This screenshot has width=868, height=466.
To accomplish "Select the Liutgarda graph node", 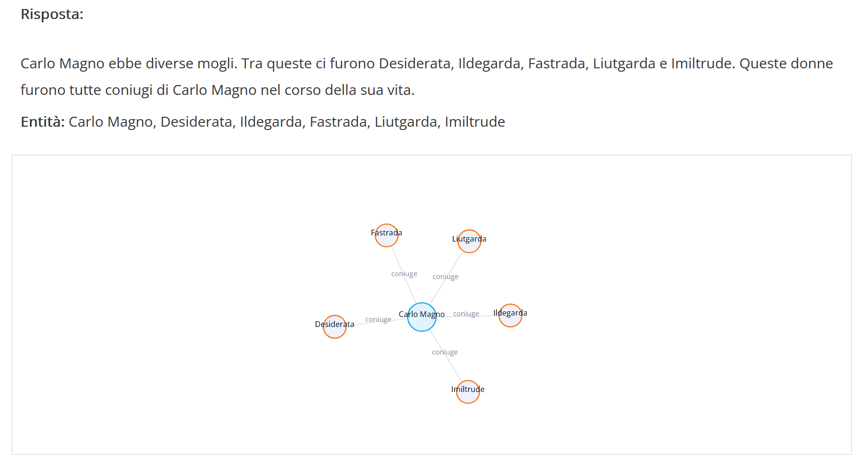I will [469, 242].
